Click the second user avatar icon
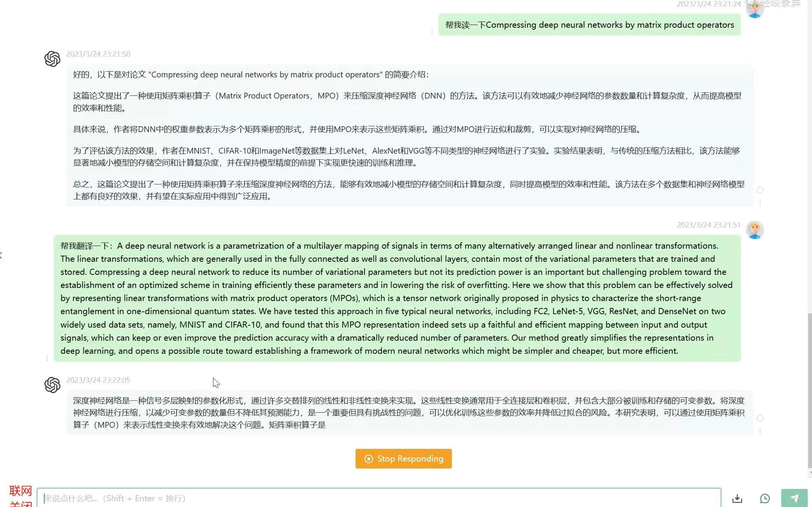Viewport: 812px width, 507px height. [755, 230]
